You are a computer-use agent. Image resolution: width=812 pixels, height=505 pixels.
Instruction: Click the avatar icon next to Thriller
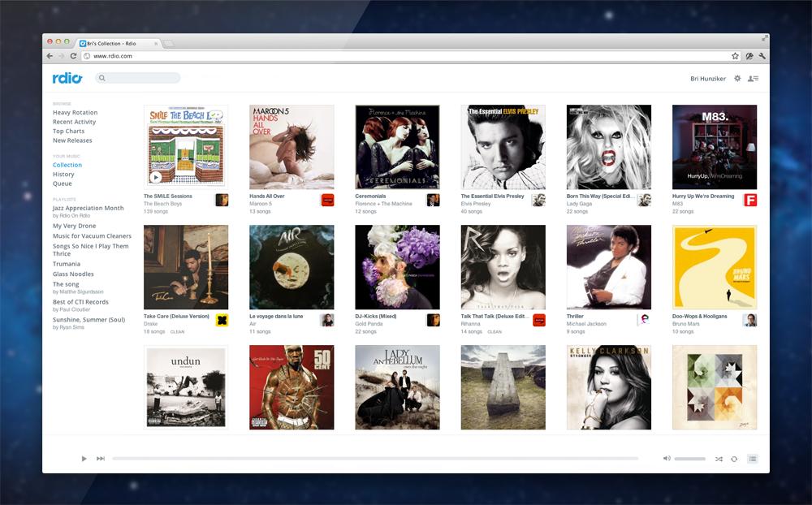coord(644,320)
